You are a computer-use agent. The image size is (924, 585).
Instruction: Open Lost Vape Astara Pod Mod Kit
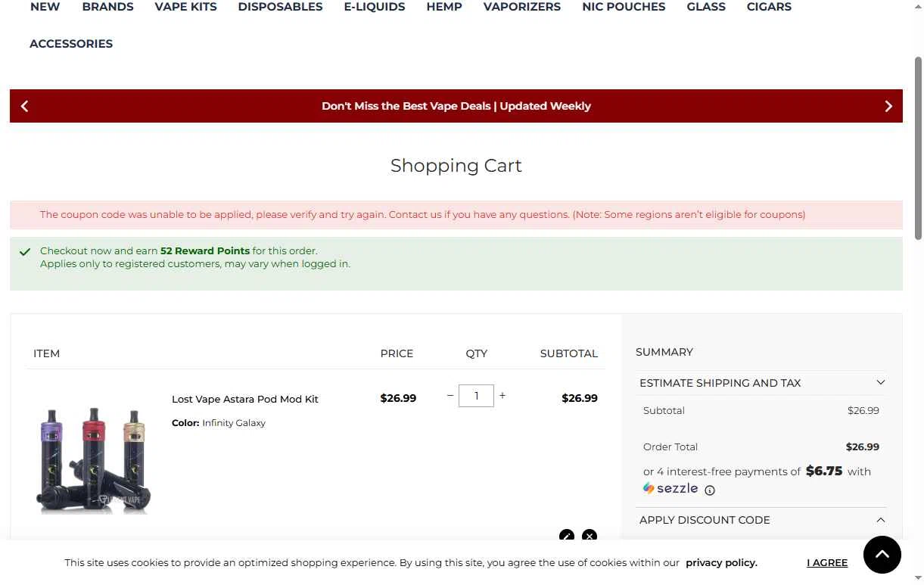245,399
